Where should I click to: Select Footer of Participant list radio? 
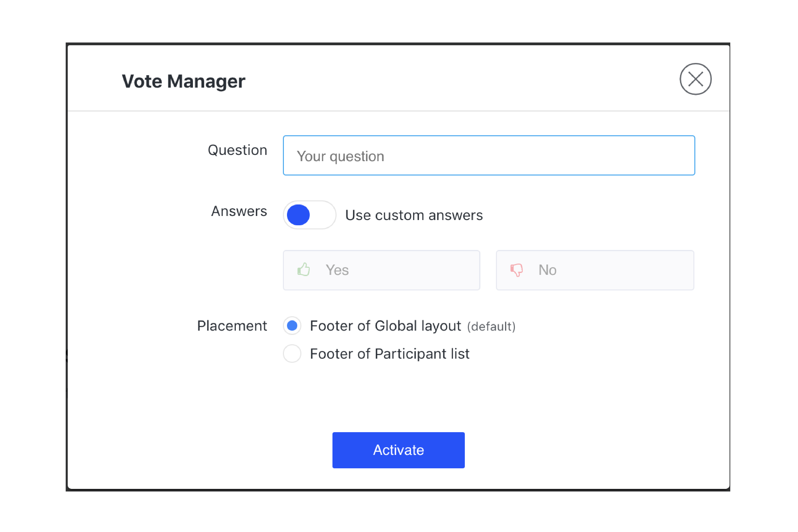(x=292, y=354)
